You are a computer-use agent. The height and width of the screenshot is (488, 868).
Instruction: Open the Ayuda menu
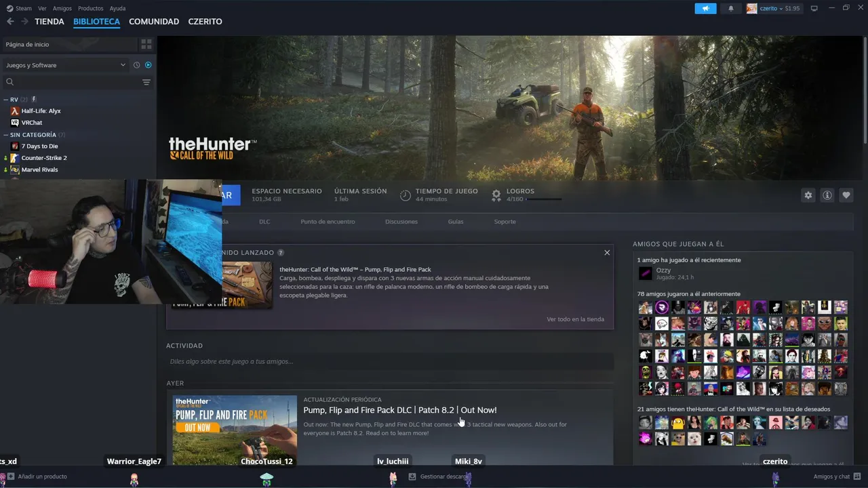(117, 8)
